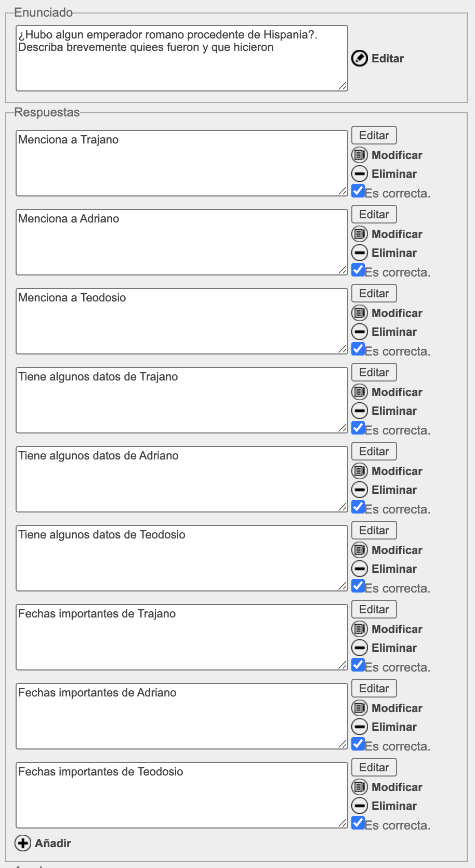Click the resize handle of the "Menciona a Trajano" text area
Viewport: 475px width, 868px height.
coord(342,191)
